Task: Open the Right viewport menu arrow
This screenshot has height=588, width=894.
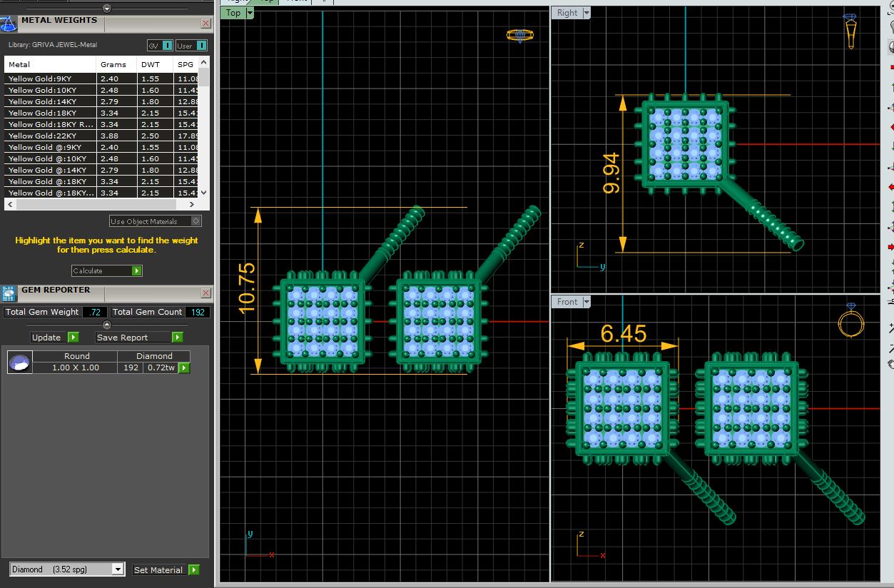Action: coord(586,13)
